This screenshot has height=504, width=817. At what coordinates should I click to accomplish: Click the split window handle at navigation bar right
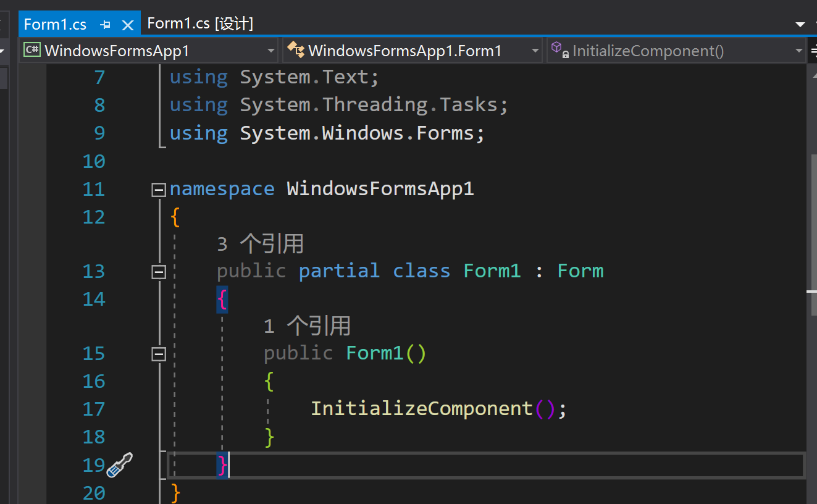point(813,51)
